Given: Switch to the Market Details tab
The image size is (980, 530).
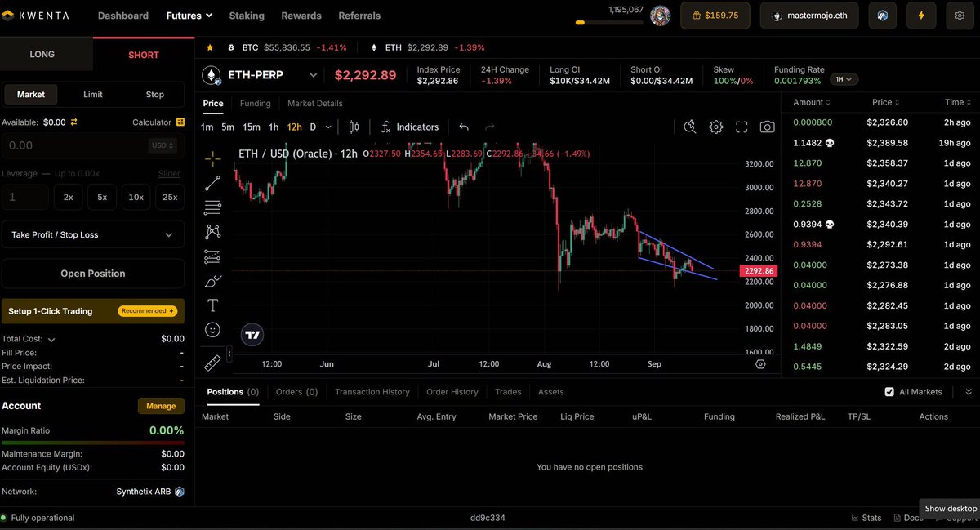Looking at the screenshot, I should click(315, 104).
